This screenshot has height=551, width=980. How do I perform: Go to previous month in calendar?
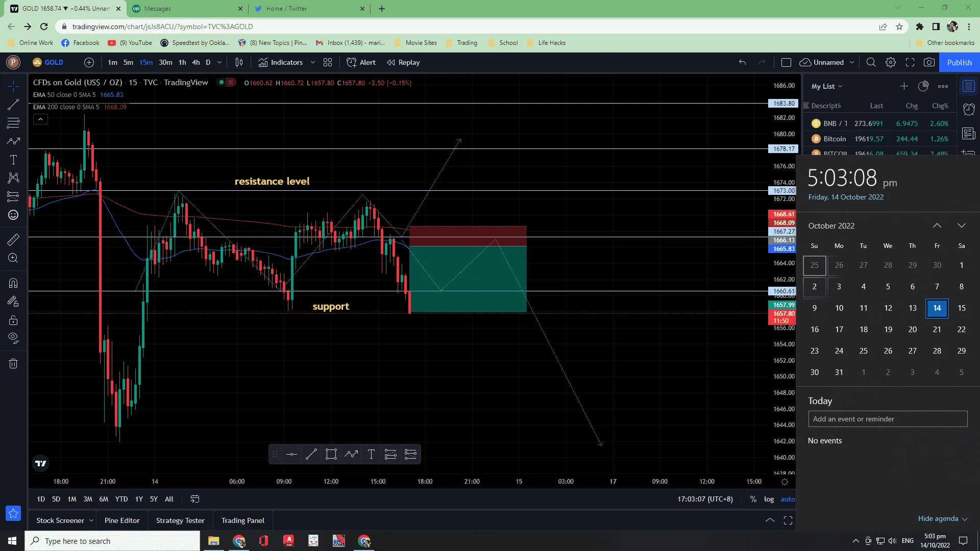937,226
